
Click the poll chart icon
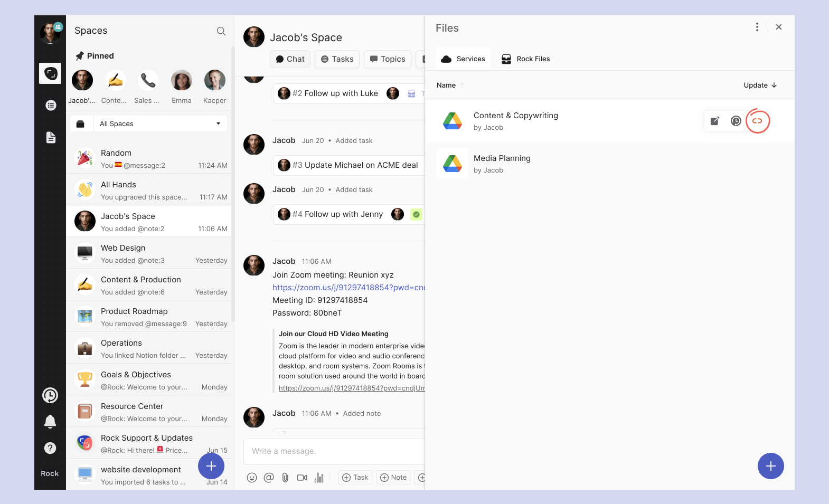(319, 478)
